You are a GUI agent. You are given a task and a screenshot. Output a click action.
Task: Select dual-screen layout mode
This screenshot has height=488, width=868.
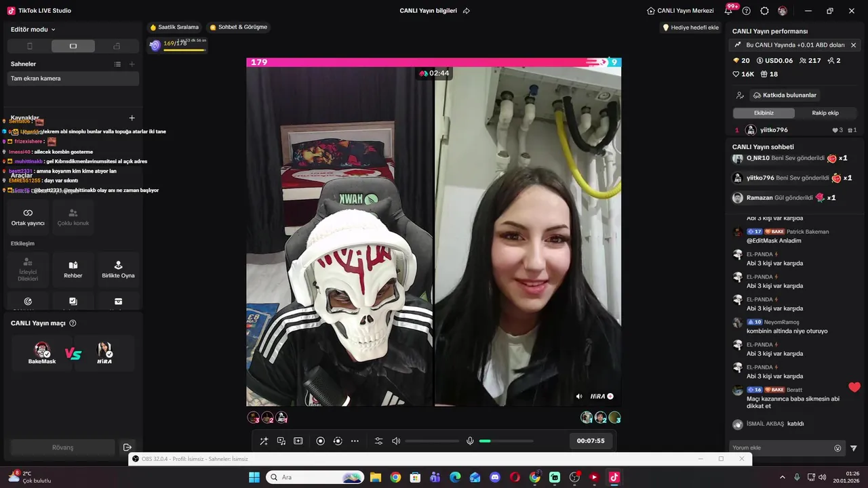pos(117,46)
